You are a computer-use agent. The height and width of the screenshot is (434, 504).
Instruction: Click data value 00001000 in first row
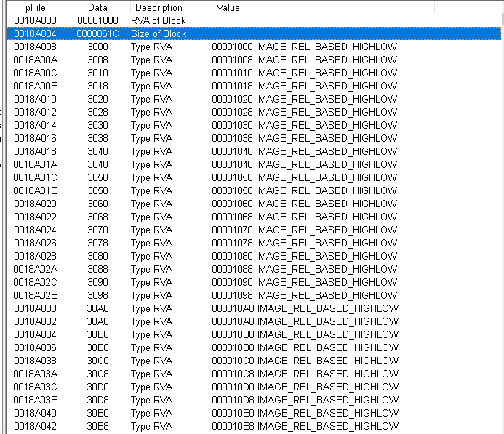(x=97, y=20)
